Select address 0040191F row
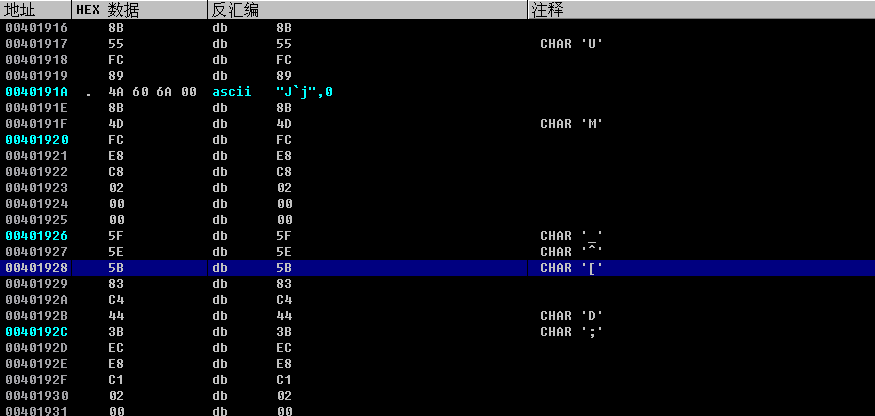The height and width of the screenshot is (416, 875). click(x=438, y=123)
